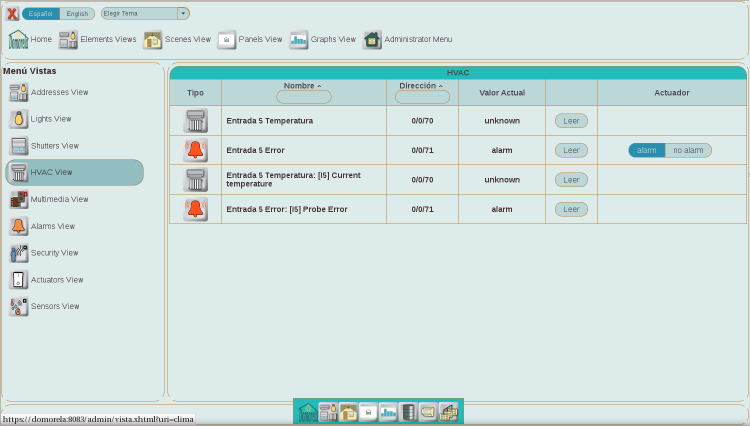The height and width of the screenshot is (426, 750).
Task: Click Leer for Entrada 5 Temperatura
Action: (x=571, y=121)
